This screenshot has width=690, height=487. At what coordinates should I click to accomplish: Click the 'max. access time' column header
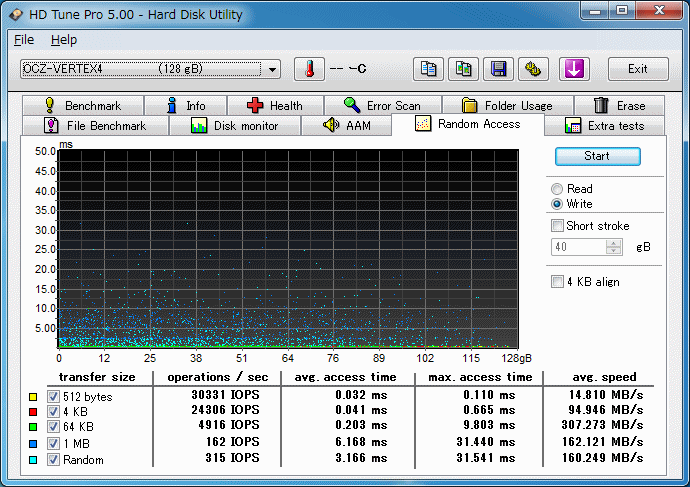click(480, 377)
